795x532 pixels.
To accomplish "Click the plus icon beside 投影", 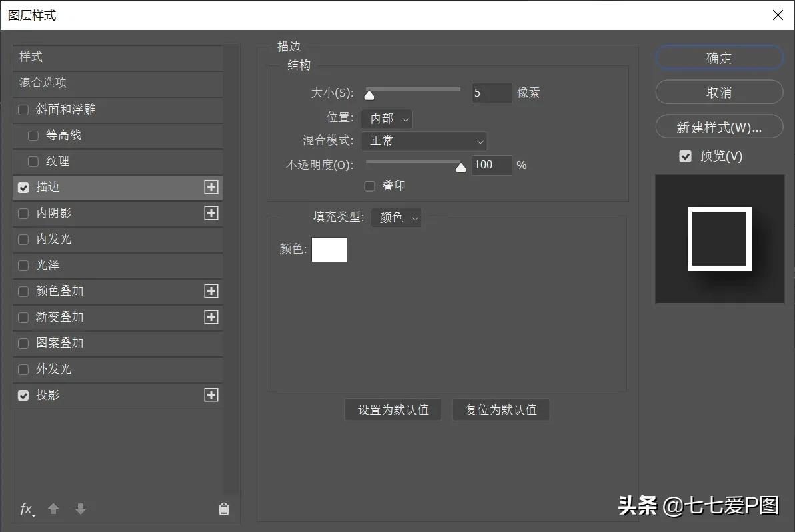I will [x=211, y=395].
